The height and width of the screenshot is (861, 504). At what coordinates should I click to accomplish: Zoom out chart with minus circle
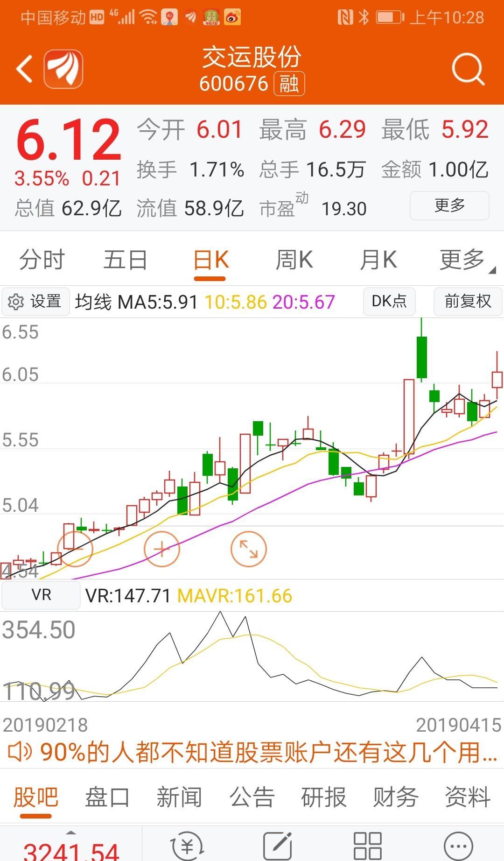click(x=75, y=549)
